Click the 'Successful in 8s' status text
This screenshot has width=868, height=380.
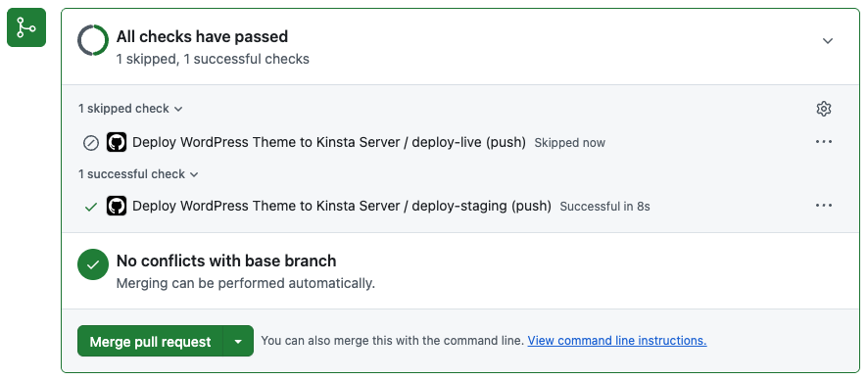pyautogui.click(x=604, y=207)
